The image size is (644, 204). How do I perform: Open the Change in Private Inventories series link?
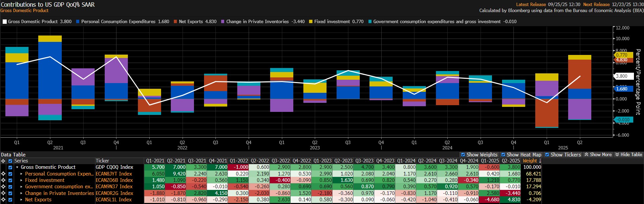coord(59,193)
